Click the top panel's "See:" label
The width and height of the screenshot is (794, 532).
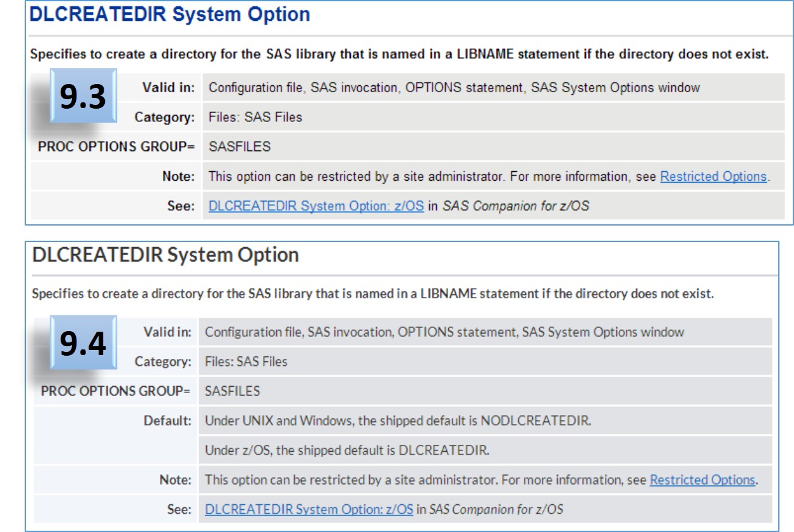tap(181, 206)
